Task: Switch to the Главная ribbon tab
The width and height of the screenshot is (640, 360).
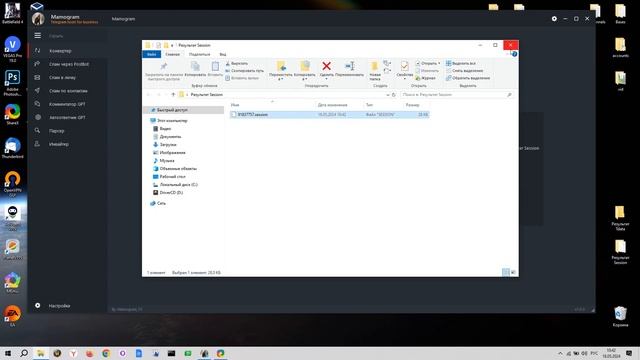Action: pos(173,54)
